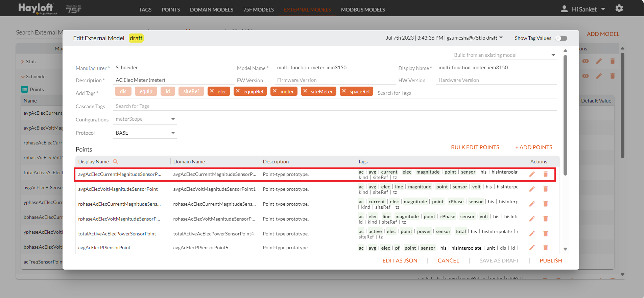
Task: Go to the POINTS tab
Action: point(171,9)
